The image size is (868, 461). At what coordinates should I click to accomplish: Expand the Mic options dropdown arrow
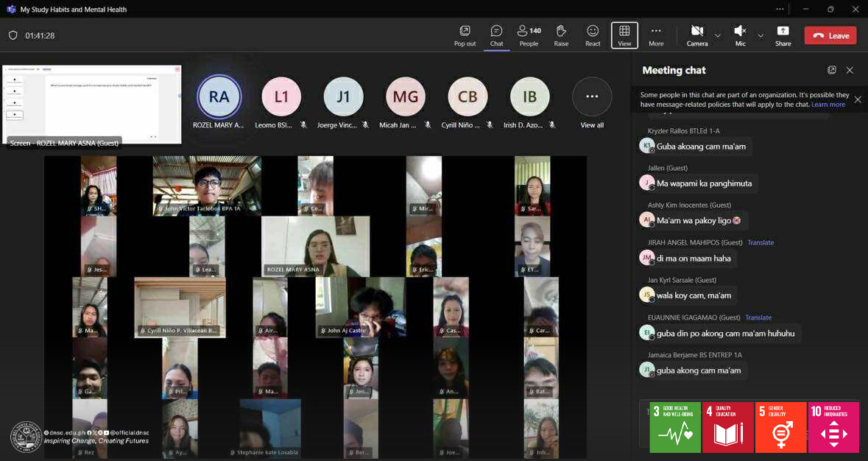point(761,35)
